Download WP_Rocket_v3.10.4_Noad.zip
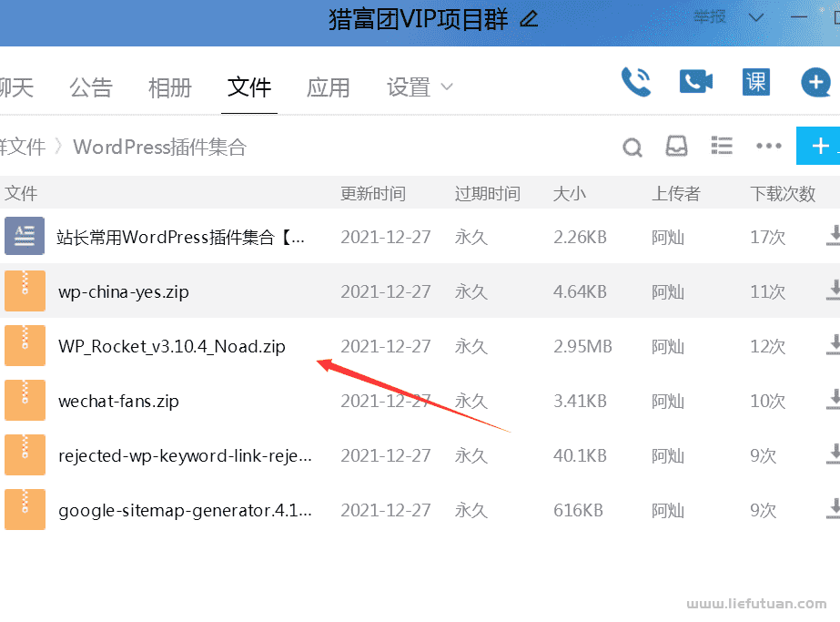Image resolution: width=840 pixels, height=622 pixels. [834, 345]
